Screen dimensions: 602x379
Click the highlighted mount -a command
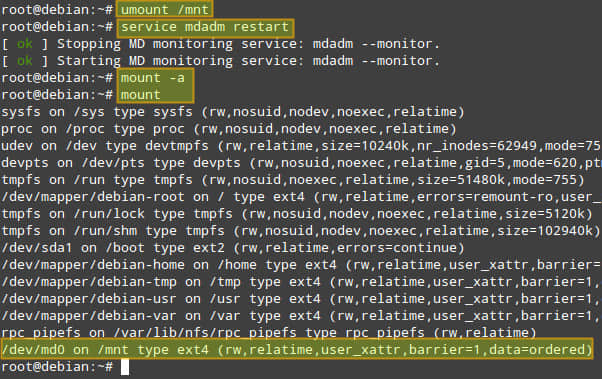click(x=153, y=78)
